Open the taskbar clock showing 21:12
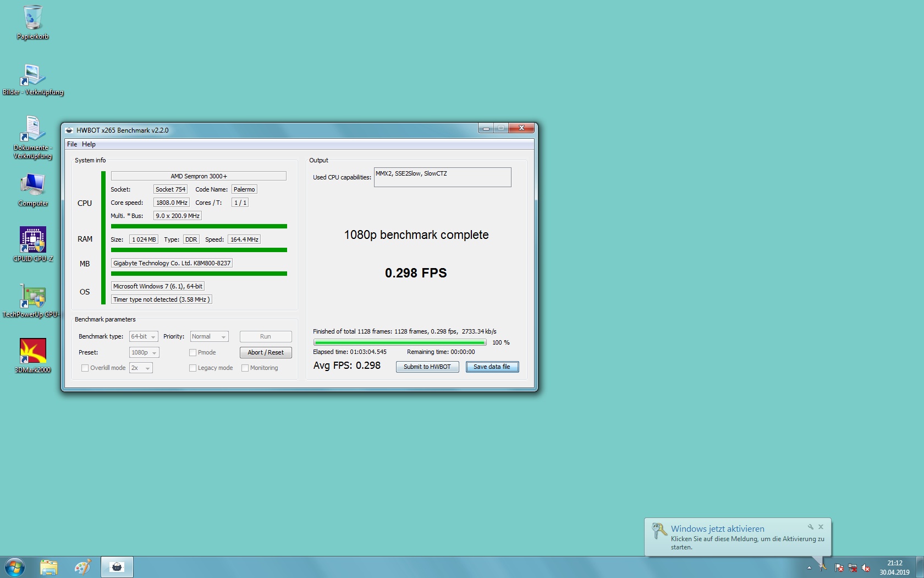 point(894,568)
